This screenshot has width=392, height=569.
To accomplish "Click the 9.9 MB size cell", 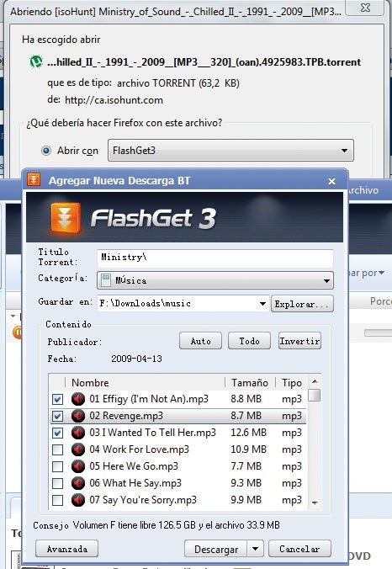I will [246, 500].
